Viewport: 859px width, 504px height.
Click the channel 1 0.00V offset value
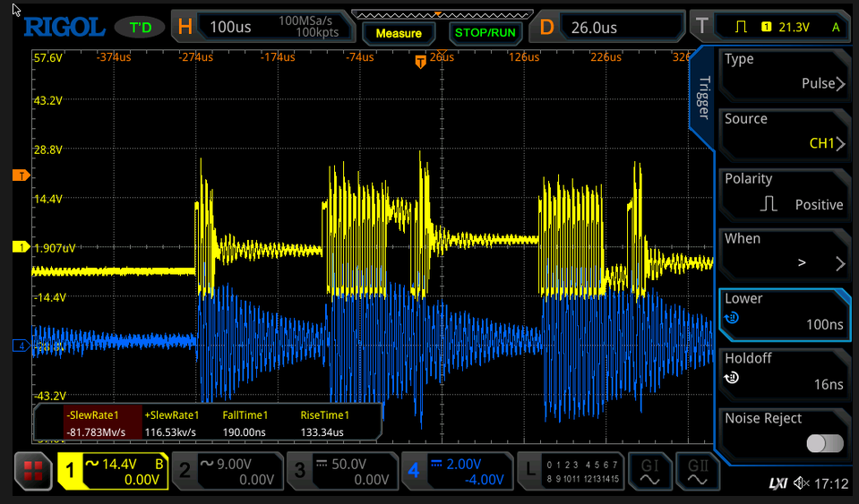click(x=142, y=480)
